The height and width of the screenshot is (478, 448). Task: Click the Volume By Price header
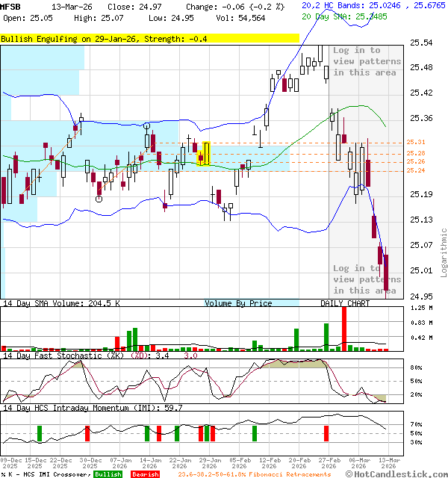[238, 303]
